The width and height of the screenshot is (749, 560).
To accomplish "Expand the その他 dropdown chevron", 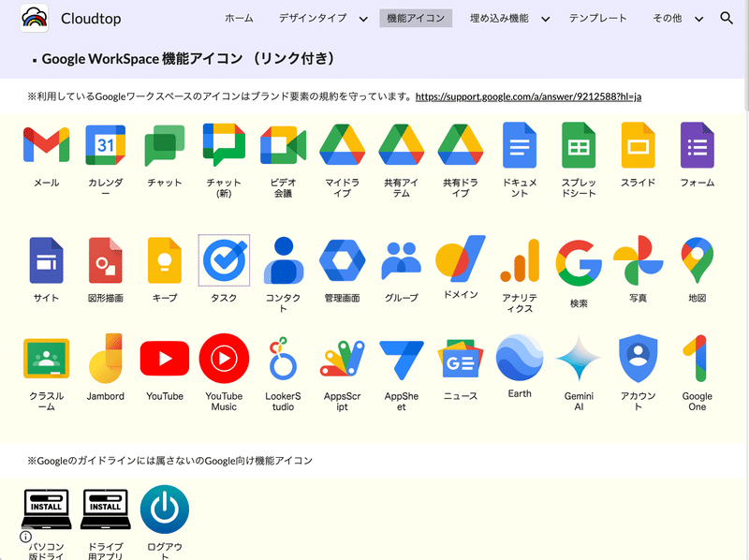I will [x=698, y=19].
